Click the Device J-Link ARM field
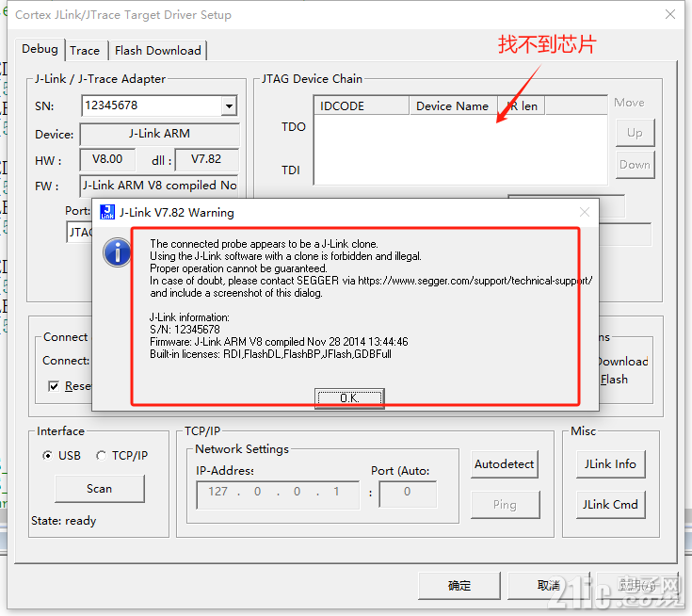Viewport: 692px width, 616px height. pyautogui.click(x=160, y=134)
